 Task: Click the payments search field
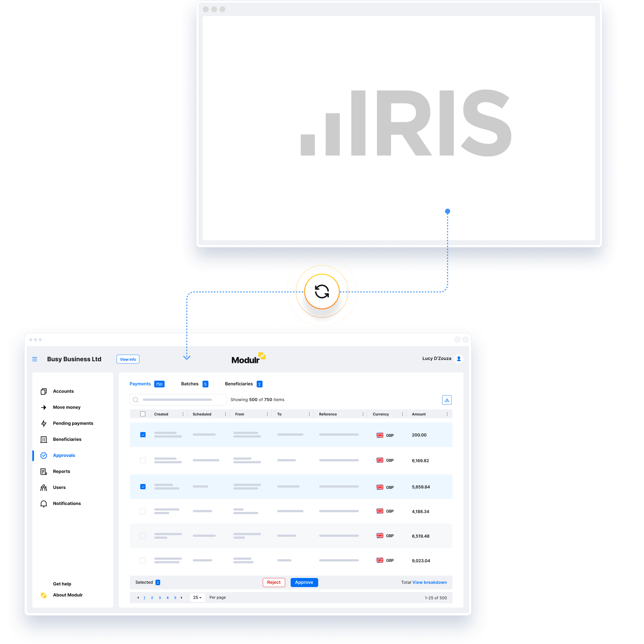tap(178, 400)
